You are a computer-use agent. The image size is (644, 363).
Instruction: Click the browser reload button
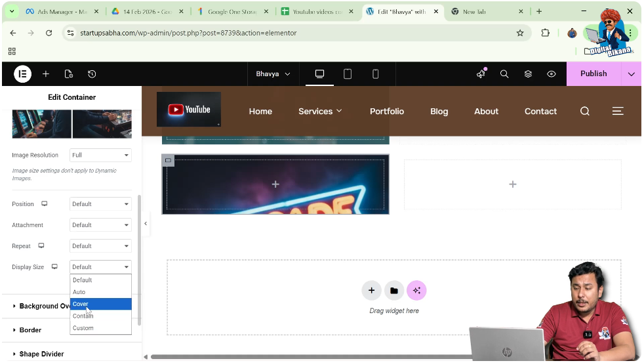(49, 33)
